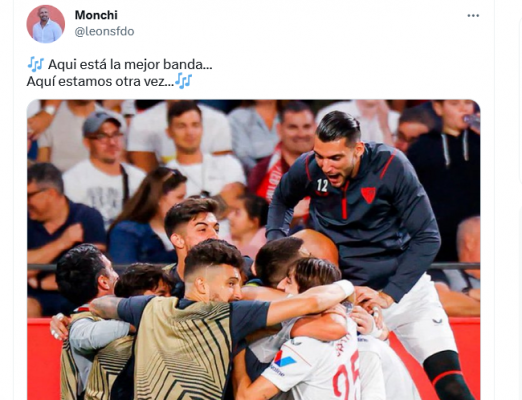The width and height of the screenshot is (522, 400).
Task: Click the red number 95 on the white shirt
Action: [347, 376]
